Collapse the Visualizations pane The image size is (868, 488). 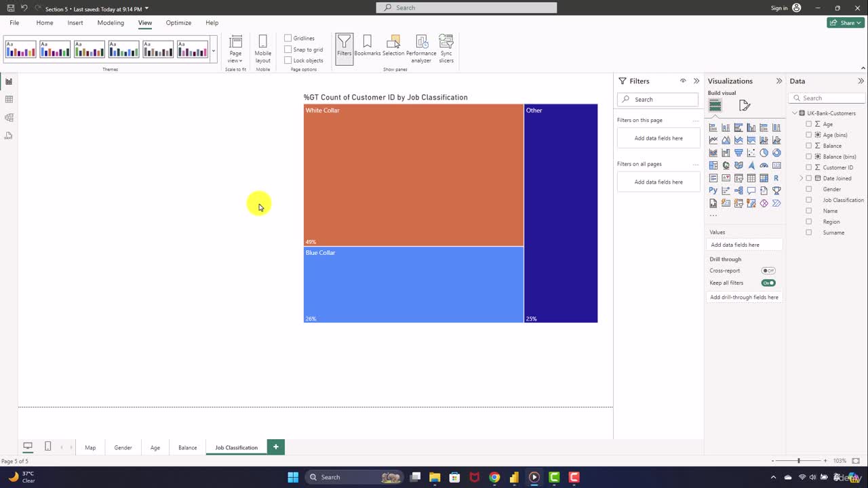pos(778,81)
